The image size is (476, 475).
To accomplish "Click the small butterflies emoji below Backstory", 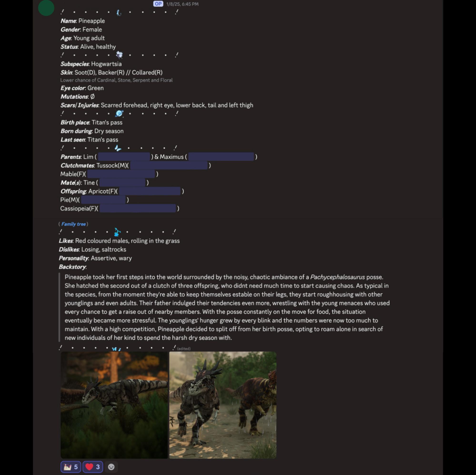I will (116, 349).
